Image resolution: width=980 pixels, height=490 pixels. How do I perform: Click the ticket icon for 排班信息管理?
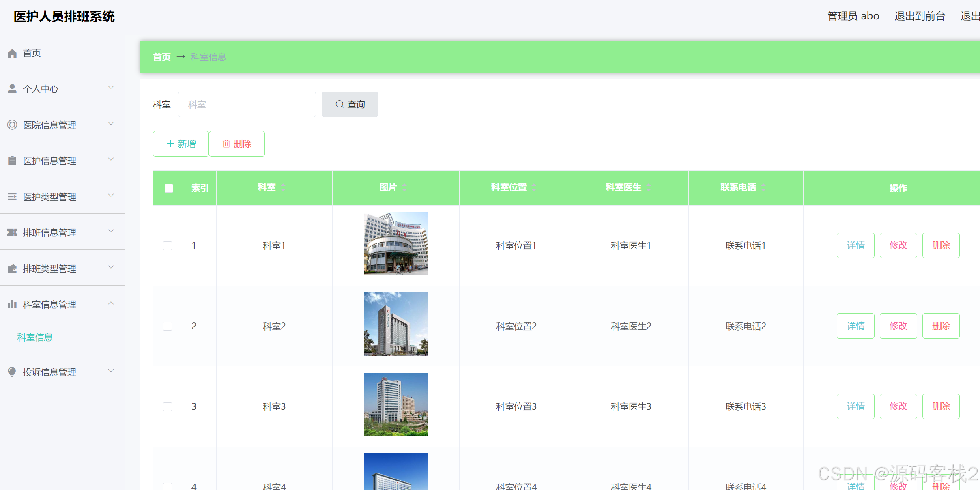coord(12,232)
